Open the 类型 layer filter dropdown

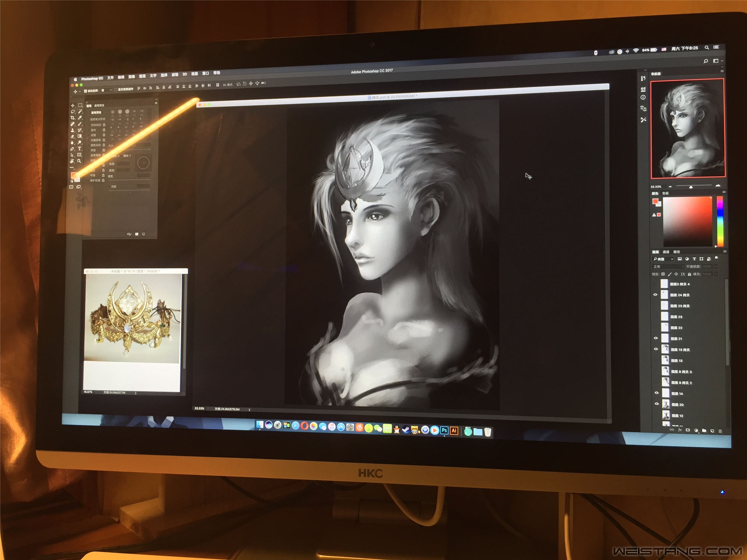663,259
